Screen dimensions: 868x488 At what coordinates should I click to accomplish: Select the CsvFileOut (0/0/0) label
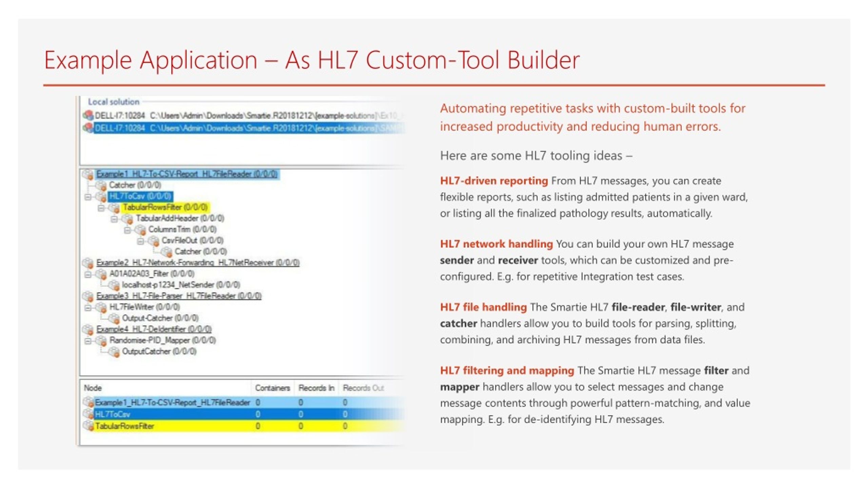tap(192, 241)
